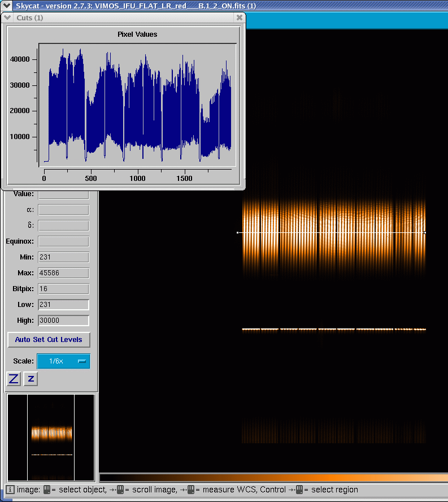Zoom in with the large Z button

[14, 379]
